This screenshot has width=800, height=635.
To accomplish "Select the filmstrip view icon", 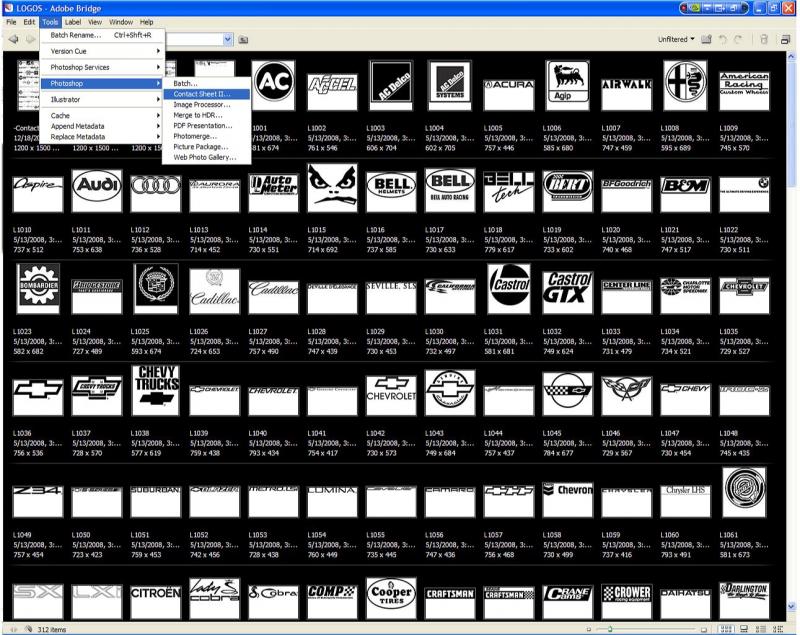I will pos(744,629).
